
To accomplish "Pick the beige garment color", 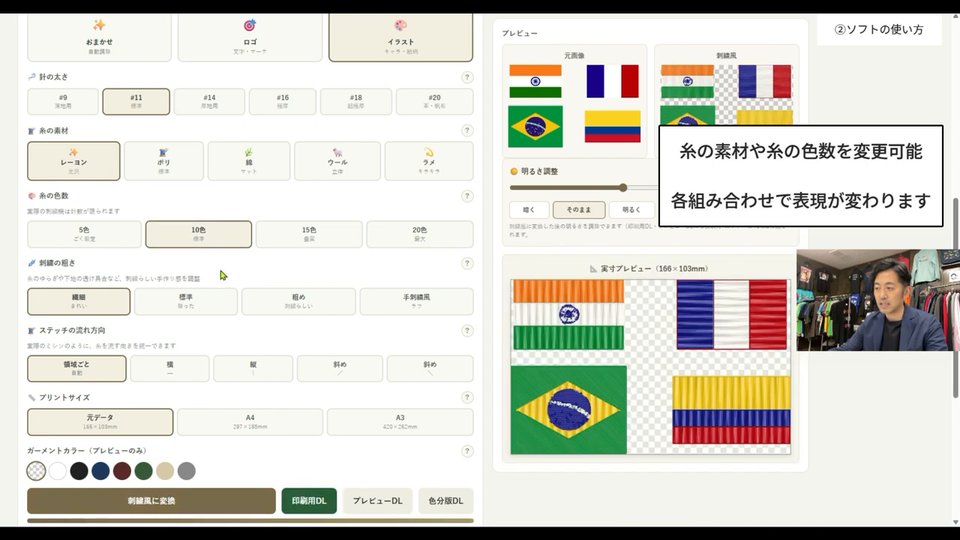I will (165, 471).
